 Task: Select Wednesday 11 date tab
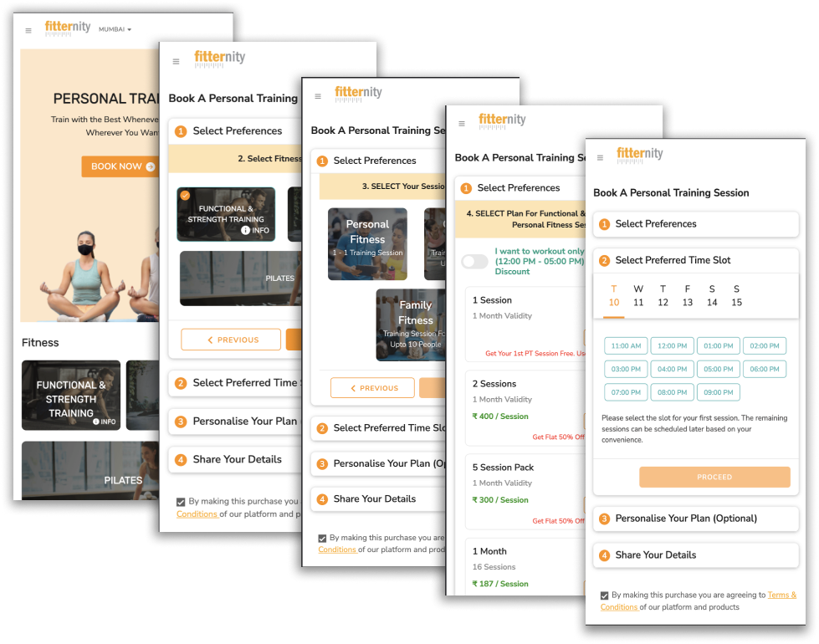pos(638,296)
